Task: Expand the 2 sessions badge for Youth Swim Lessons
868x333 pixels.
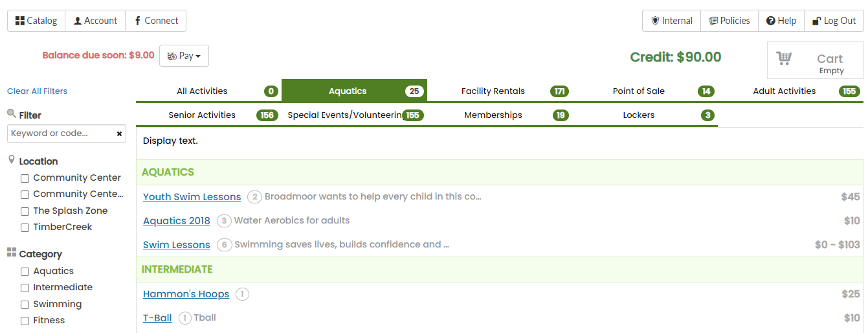Action: point(254,197)
